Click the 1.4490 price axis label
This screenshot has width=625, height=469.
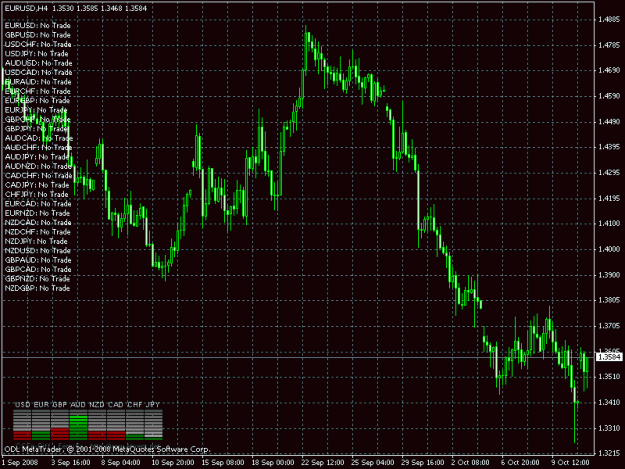pos(609,122)
